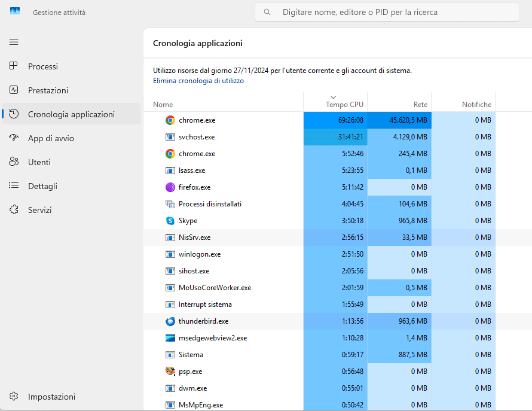The height and width of the screenshot is (411, 532).
Task: Click the App di avvio icon
Action: click(x=14, y=138)
